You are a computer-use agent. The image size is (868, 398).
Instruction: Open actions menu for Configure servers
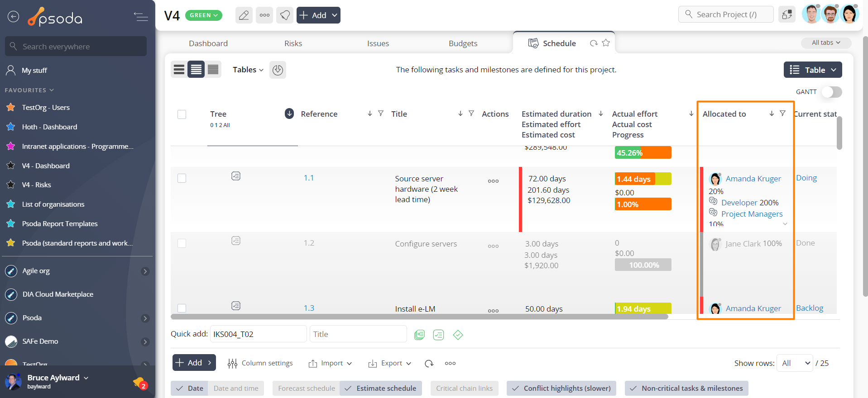[493, 246]
